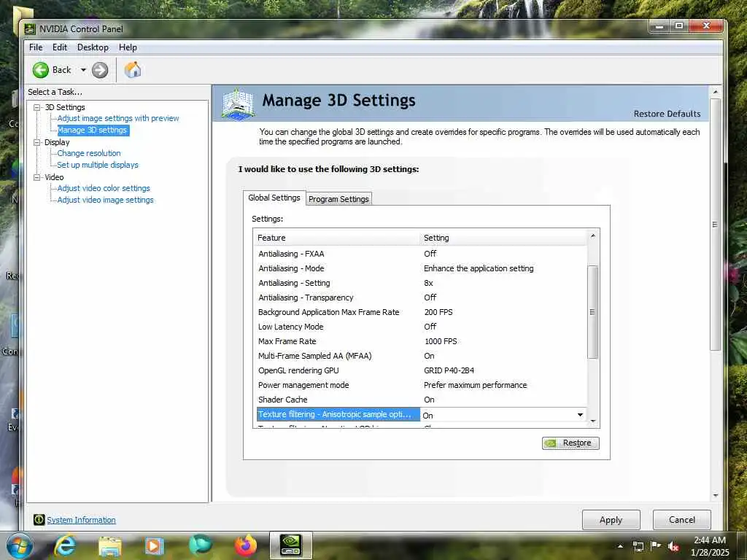Open the Help menu
Screen dimensions: 747x560
point(128,47)
